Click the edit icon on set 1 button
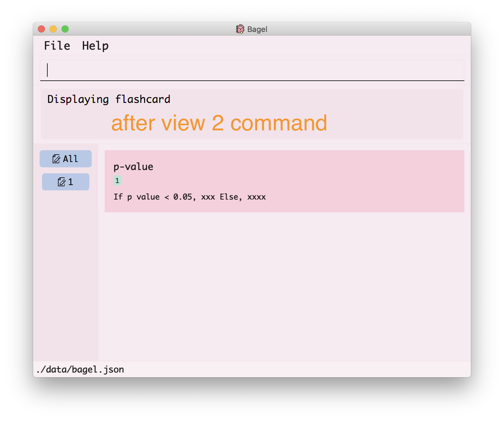This screenshot has width=504, height=421. [62, 182]
